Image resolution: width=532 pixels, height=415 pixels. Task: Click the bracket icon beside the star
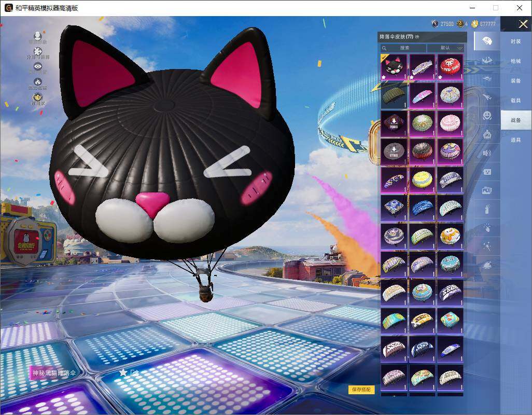pos(134,372)
